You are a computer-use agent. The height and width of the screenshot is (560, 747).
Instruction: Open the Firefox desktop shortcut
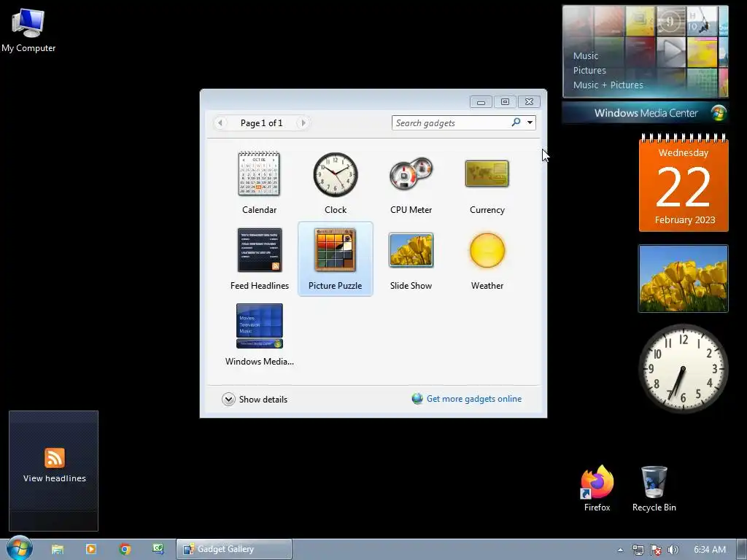pyautogui.click(x=597, y=489)
